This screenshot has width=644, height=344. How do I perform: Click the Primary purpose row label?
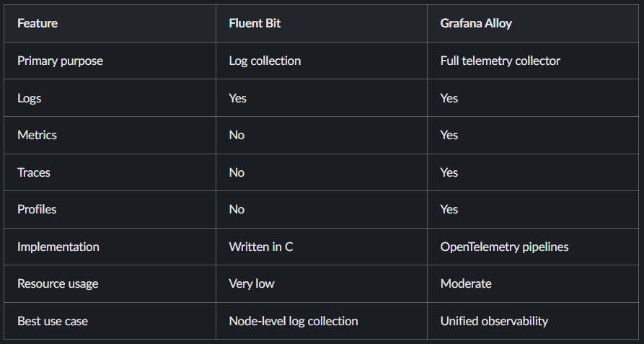point(60,61)
